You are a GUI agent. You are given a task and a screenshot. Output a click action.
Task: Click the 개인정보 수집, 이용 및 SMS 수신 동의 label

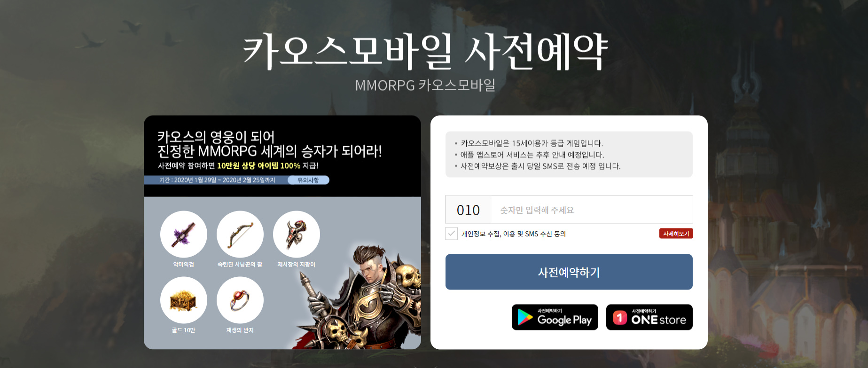click(x=513, y=234)
